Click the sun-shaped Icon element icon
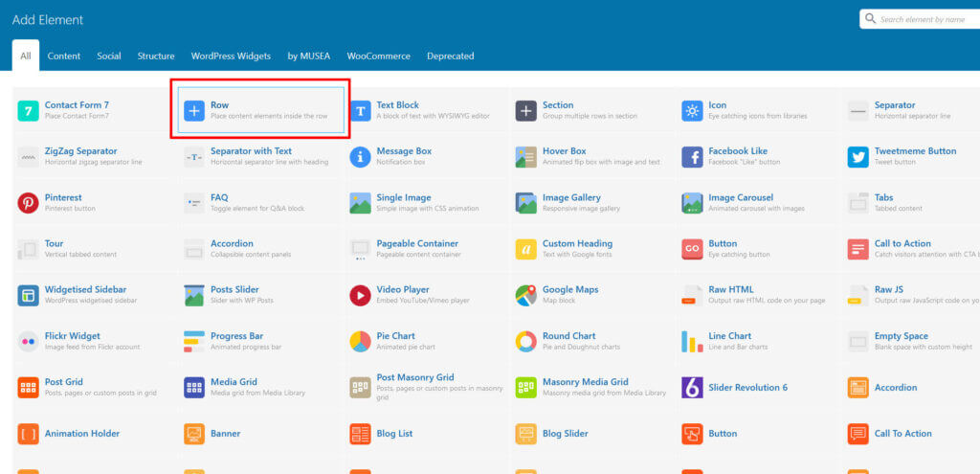This screenshot has width=980, height=474. pyautogui.click(x=692, y=111)
